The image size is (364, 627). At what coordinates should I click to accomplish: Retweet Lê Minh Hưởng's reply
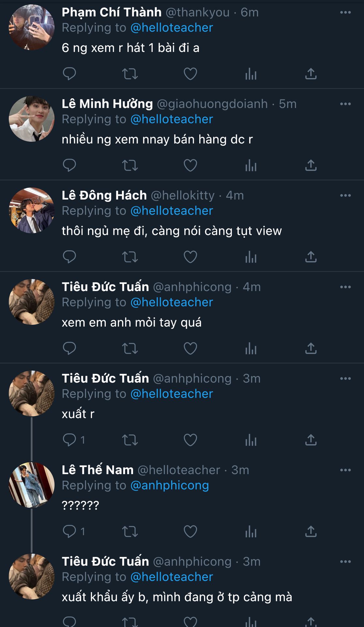coord(130,166)
